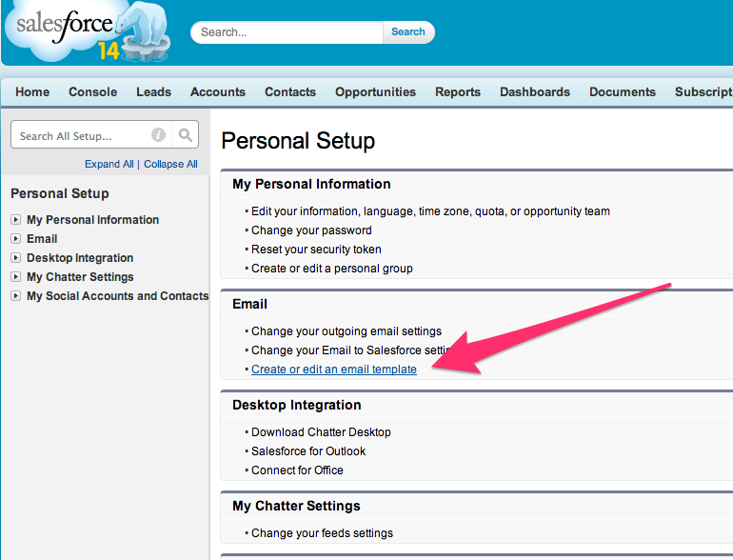Viewport: 733px width, 560px height.
Task: Click the magnifier icon for setup search
Action: click(x=186, y=135)
